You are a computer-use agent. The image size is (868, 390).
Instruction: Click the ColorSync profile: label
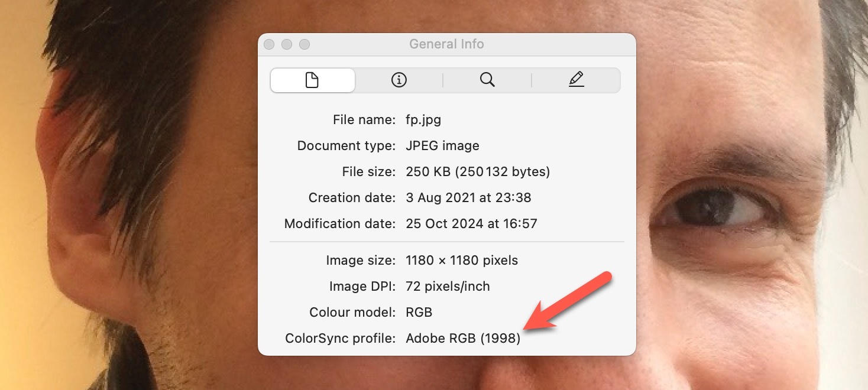(x=340, y=339)
